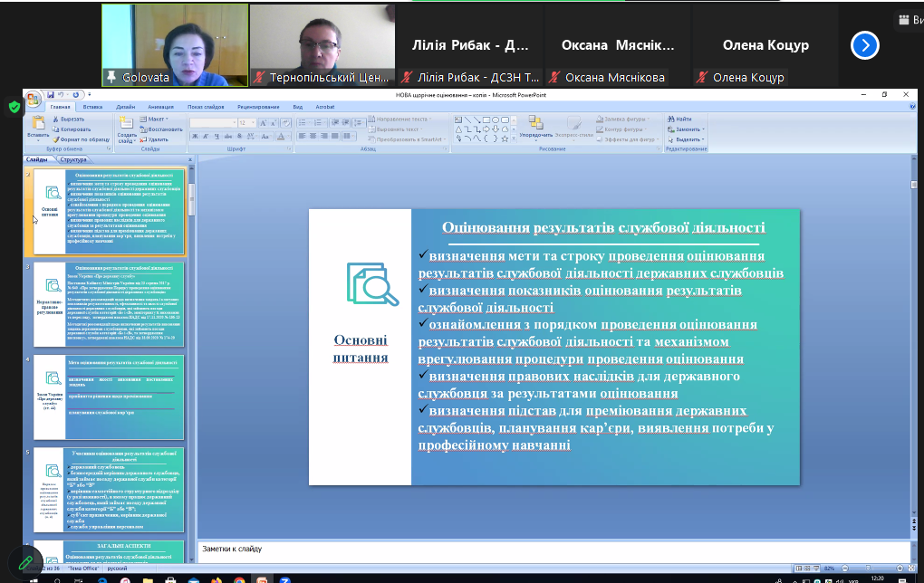Align text right in paragraph group
This screenshot has width=924, height=583.
pos(324,136)
